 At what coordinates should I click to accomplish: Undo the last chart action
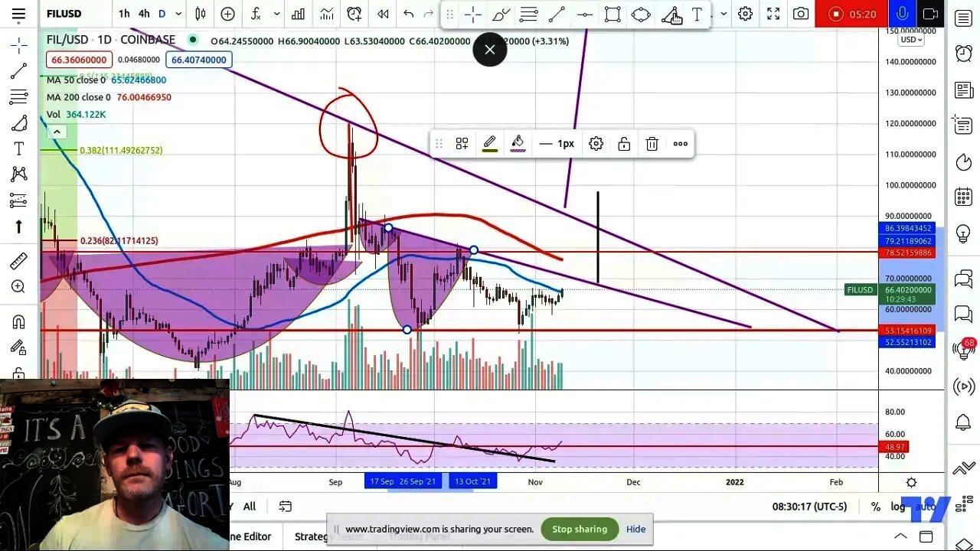click(x=409, y=14)
